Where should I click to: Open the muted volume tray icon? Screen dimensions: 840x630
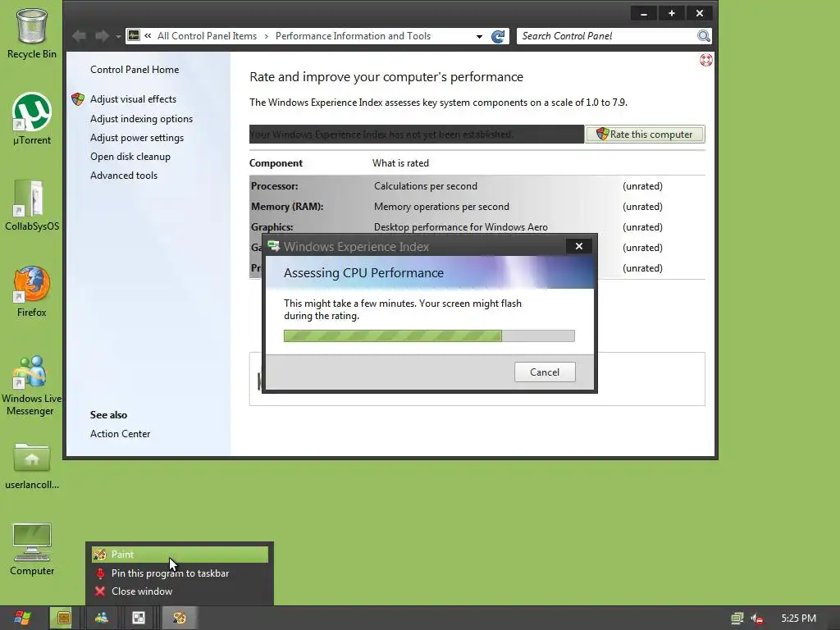click(757, 619)
